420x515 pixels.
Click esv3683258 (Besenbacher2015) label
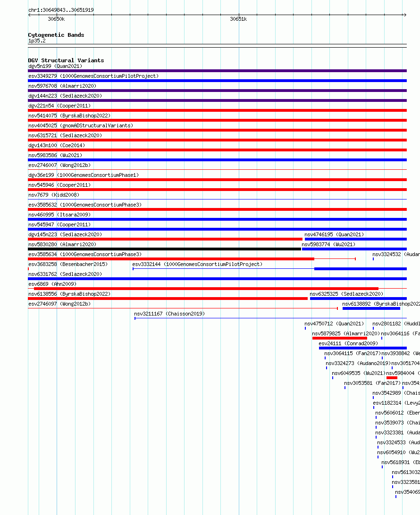coord(68,264)
